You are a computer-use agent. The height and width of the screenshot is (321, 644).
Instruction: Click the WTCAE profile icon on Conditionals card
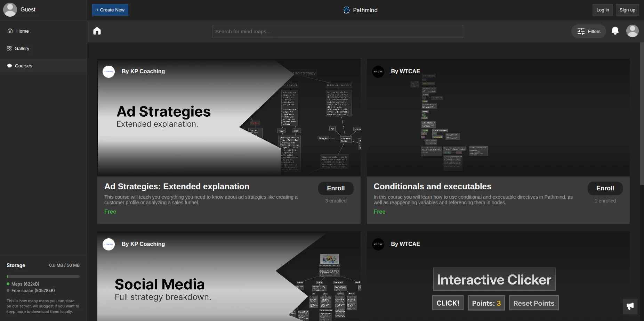[378, 72]
